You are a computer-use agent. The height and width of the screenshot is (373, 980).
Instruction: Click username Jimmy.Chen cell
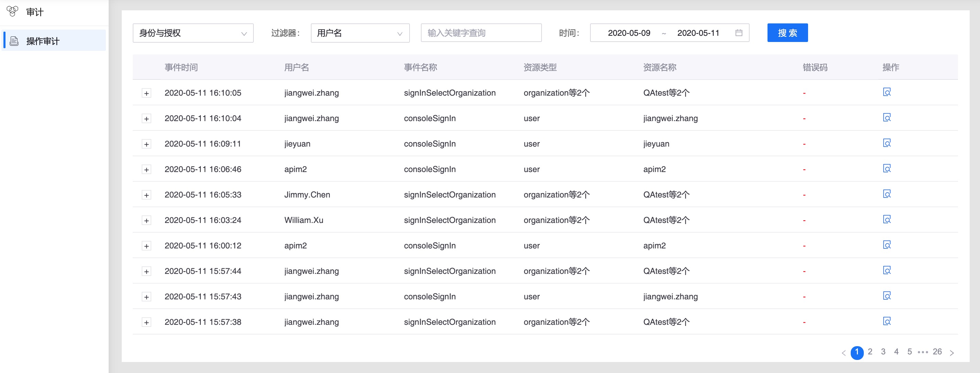click(307, 194)
